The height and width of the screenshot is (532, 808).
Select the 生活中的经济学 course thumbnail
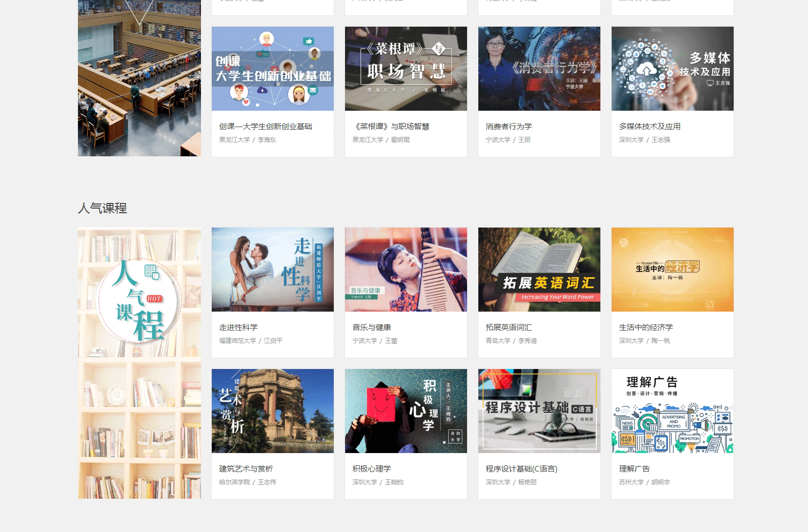pos(672,270)
